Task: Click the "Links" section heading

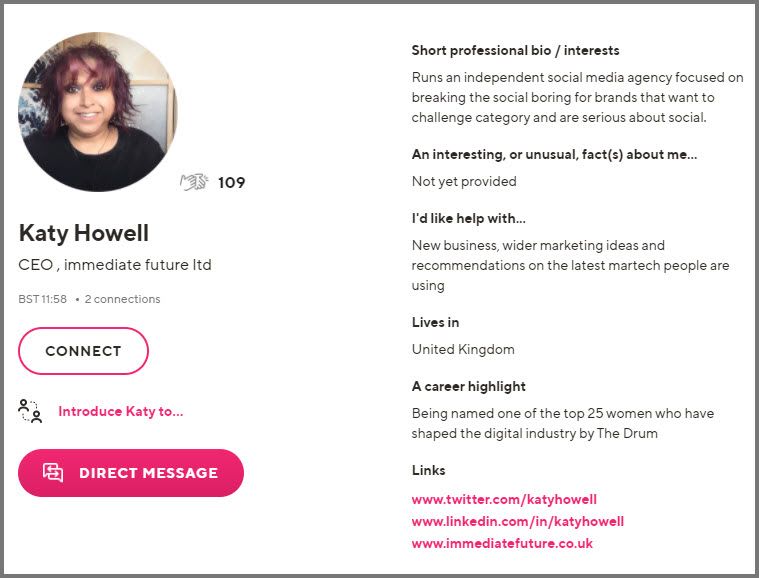Action: pyautogui.click(x=428, y=470)
